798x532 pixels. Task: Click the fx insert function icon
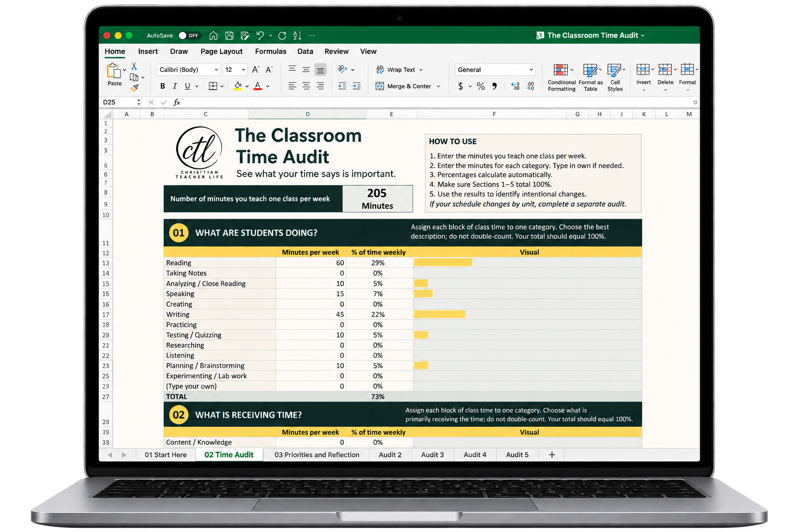click(177, 102)
